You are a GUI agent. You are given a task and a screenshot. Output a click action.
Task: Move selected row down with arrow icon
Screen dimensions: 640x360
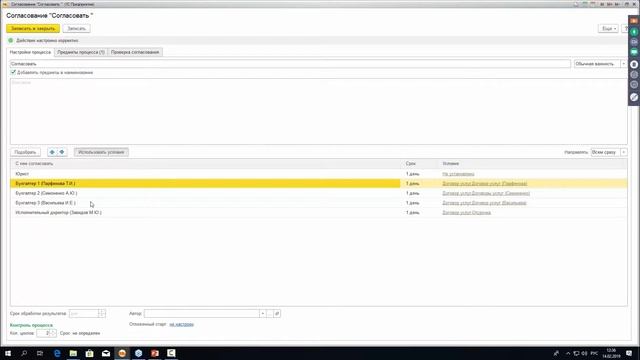(62, 152)
